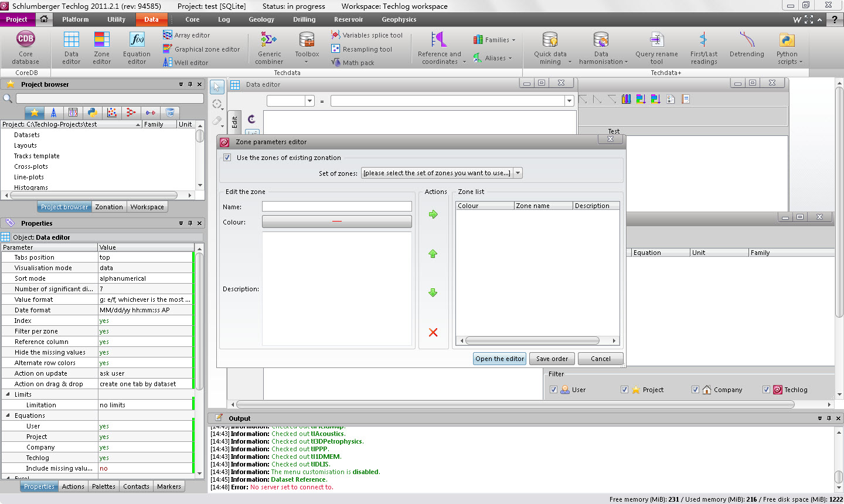Open the Equation editor

click(x=137, y=47)
